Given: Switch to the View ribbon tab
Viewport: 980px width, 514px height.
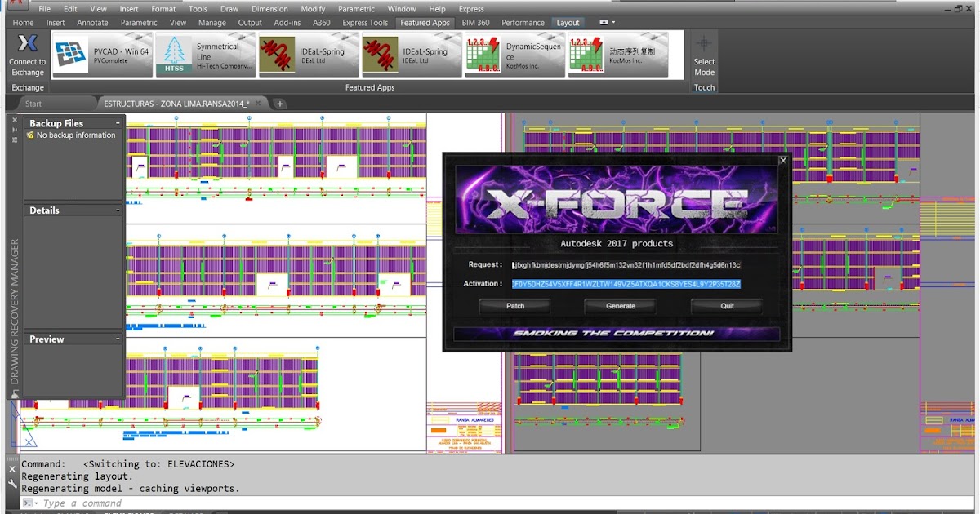Looking at the screenshot, I should (x=178, y=23).
